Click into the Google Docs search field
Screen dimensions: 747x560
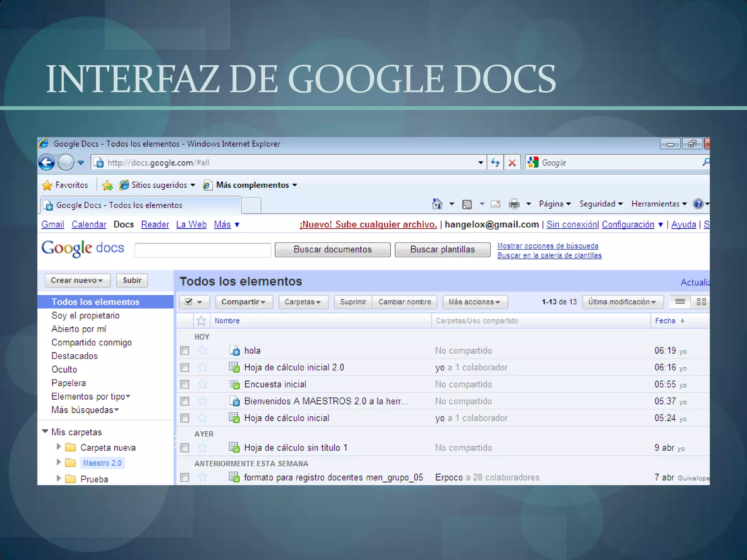click(203, 250)
